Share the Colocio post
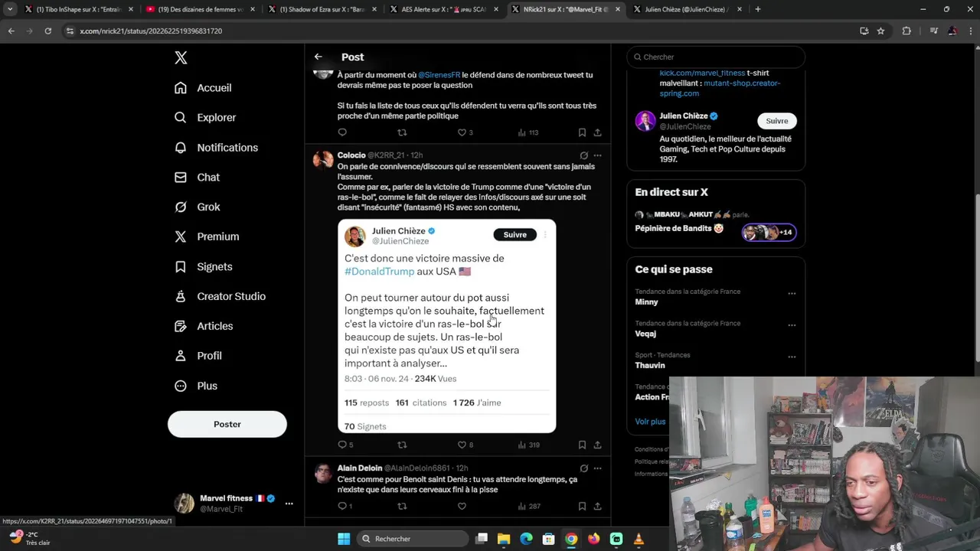The height and width of the screenshot is (551, 980). pyautogui.click(x=597, y=445)
